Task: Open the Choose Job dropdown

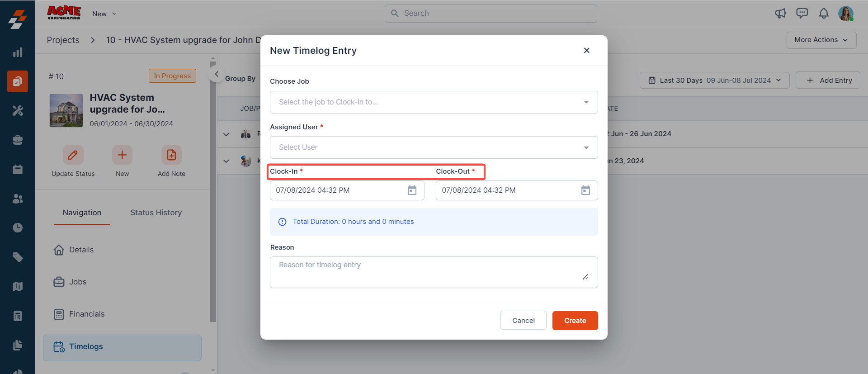Action: (x=434, y=102)
